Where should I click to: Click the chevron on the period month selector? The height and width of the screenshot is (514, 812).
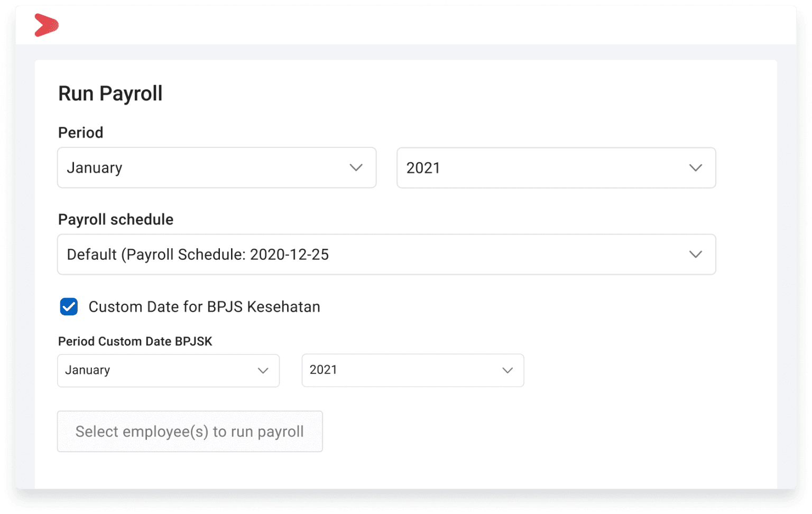click(x=356, y=167)
